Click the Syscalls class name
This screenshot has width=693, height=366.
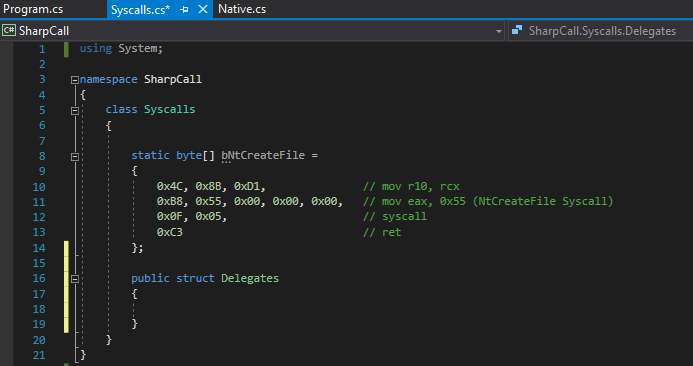click(x=169, y=109)
